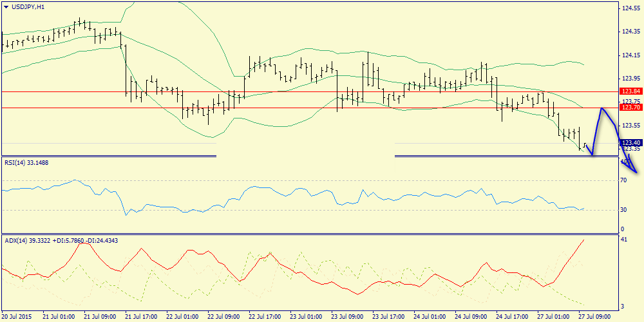This screenshot has width=644, height=322.
Task: Click the 123.95 price scale value
Action: (630, 79)
